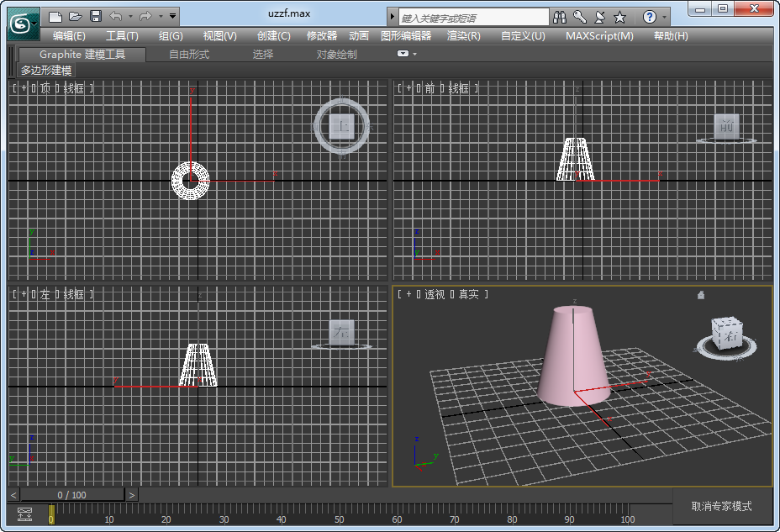Switch to the 选择 ribbon tab
The width and height of the screenshot is (780, 532).
tap(262, 55)
